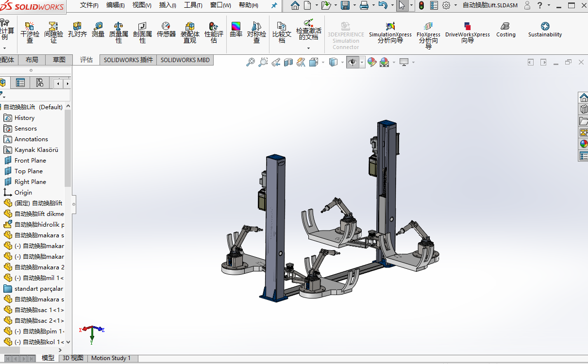Open 装配体直观 assembly visualization

[190, 32]
